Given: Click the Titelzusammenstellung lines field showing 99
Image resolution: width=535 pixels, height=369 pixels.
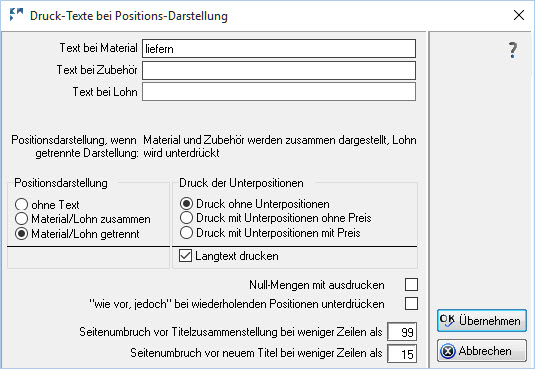Looking at the screenshot, I should coord(402,332).
